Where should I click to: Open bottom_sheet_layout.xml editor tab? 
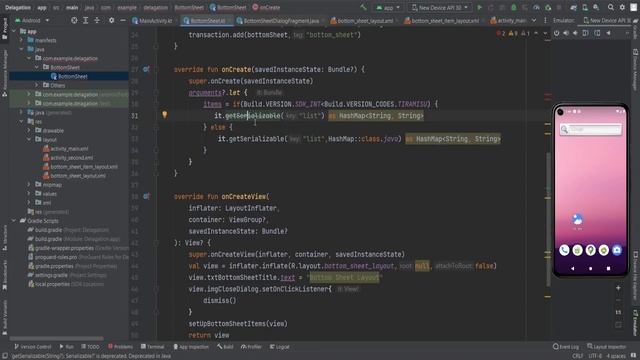[x=363, y=20]
